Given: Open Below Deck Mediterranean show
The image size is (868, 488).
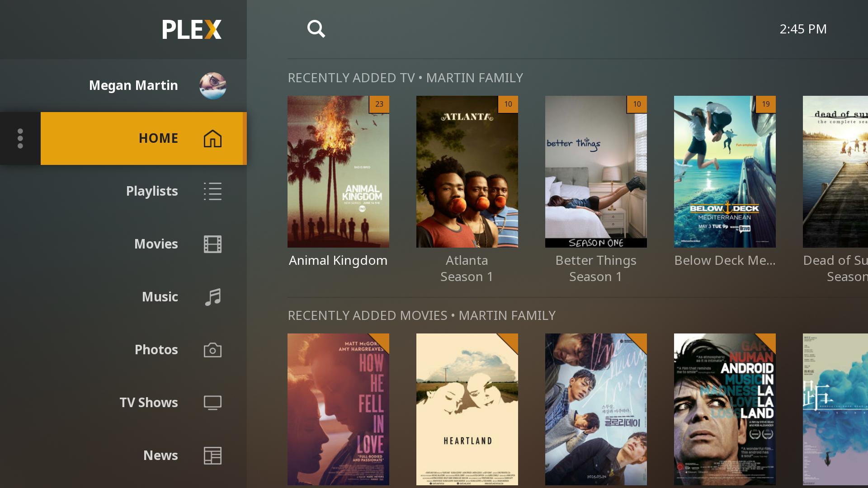Looking at the screenshot, I should (x=725, y=172).
